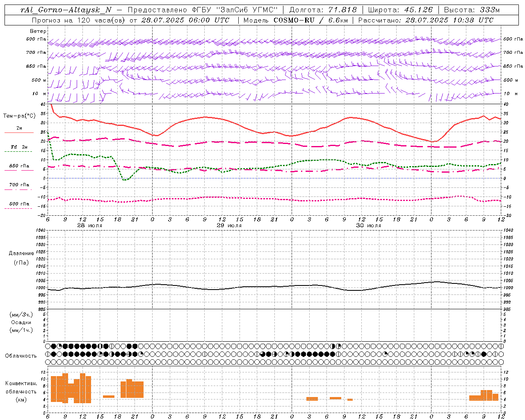This screenshot has height=420, width=525.
Task: Click the 29 июля date label
Action: (x=229, y=226)
